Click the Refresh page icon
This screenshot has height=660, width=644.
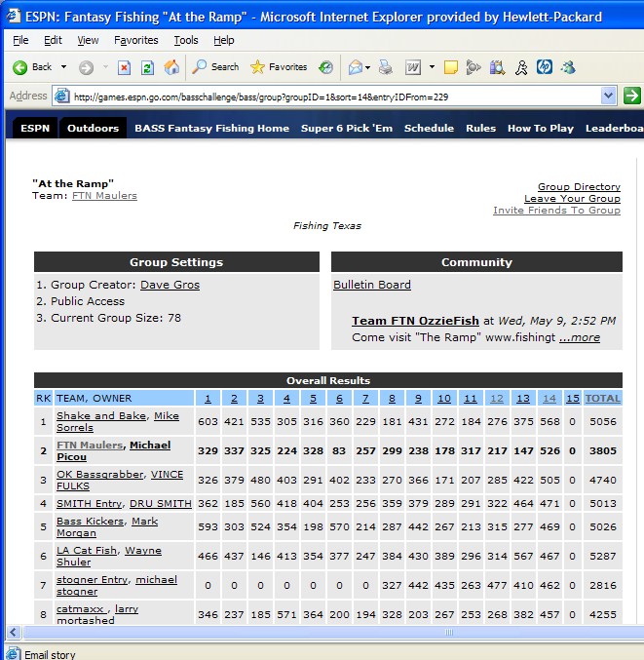[147, 67]
